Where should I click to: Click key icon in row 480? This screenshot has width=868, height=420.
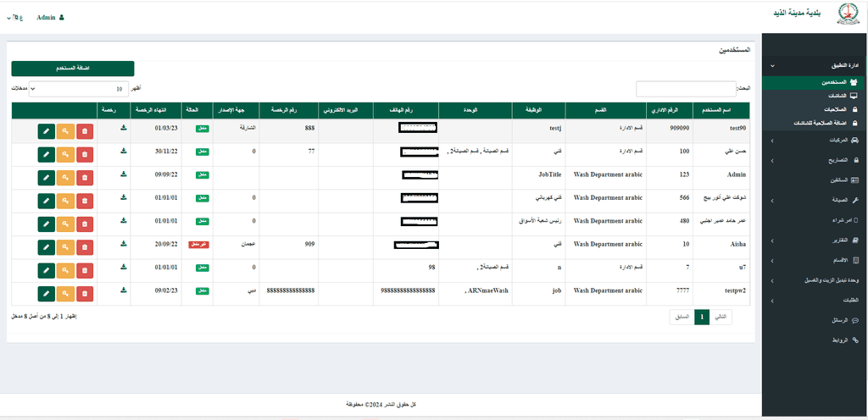coord(65,224)
